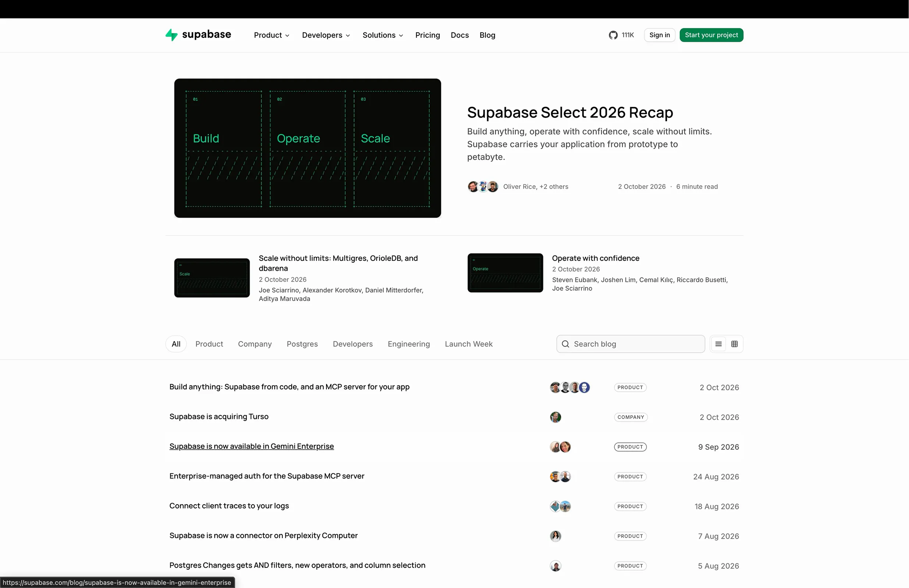Screen dimensions: 909x588
Task: Open Supabase is now available in Gemini Enterprise
Action: [x=251, y=447]
